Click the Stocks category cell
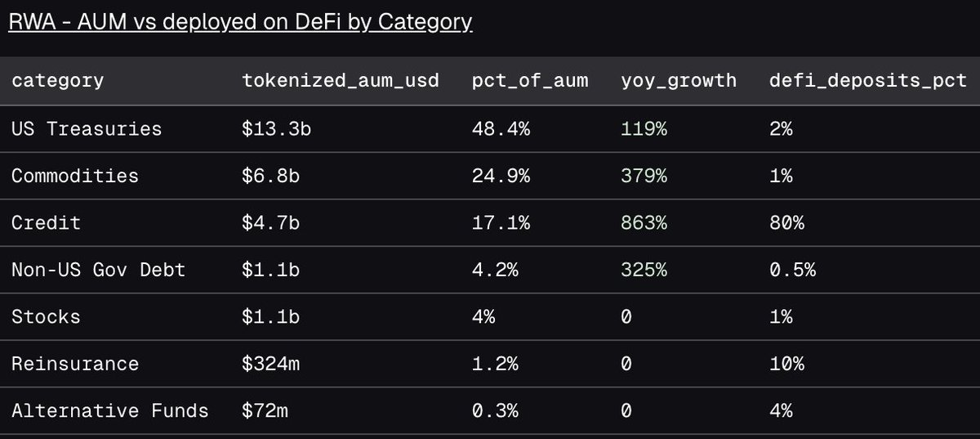 (x=46, y=316)
